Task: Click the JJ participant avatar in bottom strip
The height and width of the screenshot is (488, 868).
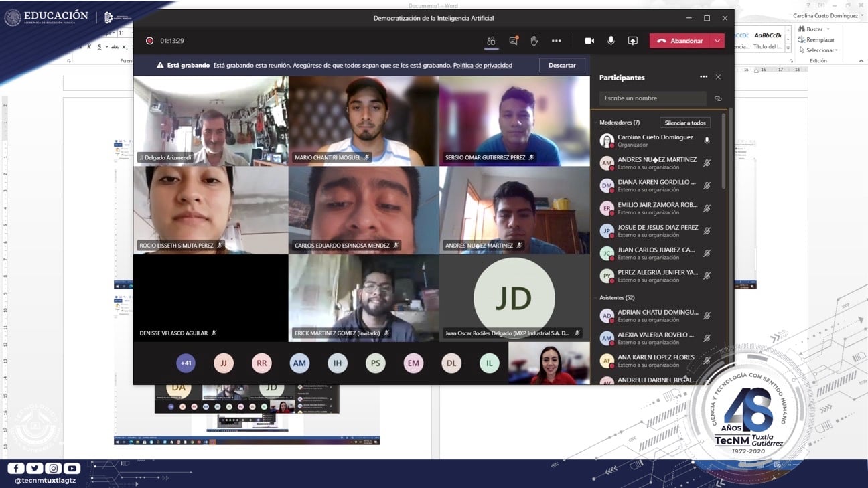Action: pyautogui.click(x=224, y=363)
